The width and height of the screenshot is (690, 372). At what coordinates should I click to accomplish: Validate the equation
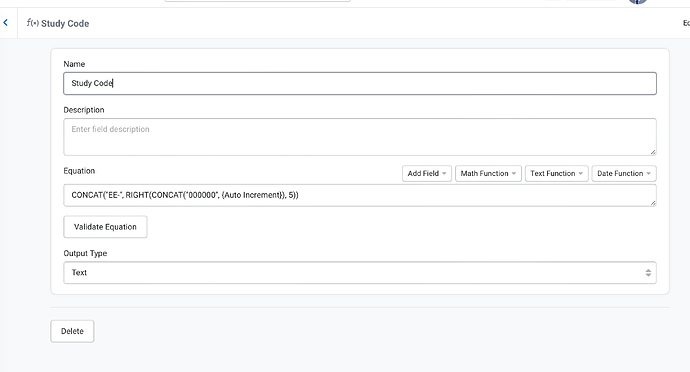coord(105,227)
